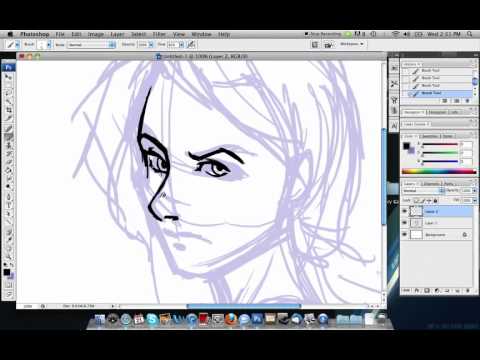Select the Eraser tool

click(x=9, y=162)
